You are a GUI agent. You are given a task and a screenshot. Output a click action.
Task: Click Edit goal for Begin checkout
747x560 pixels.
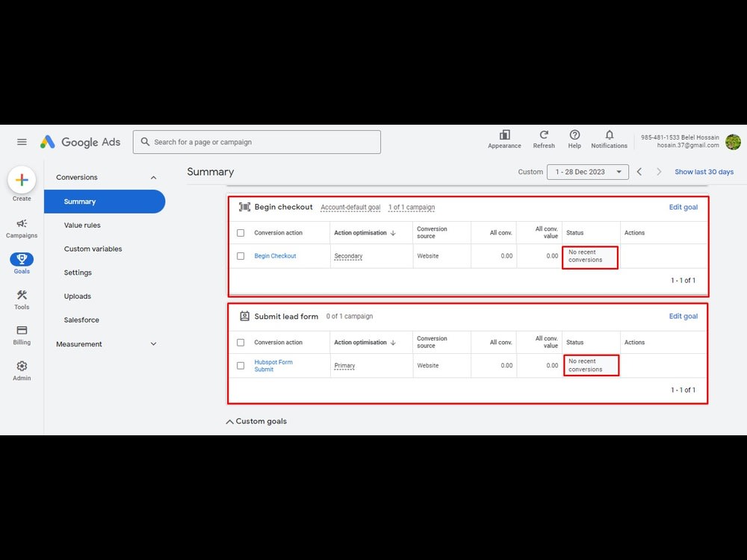[x=683, y=207]
